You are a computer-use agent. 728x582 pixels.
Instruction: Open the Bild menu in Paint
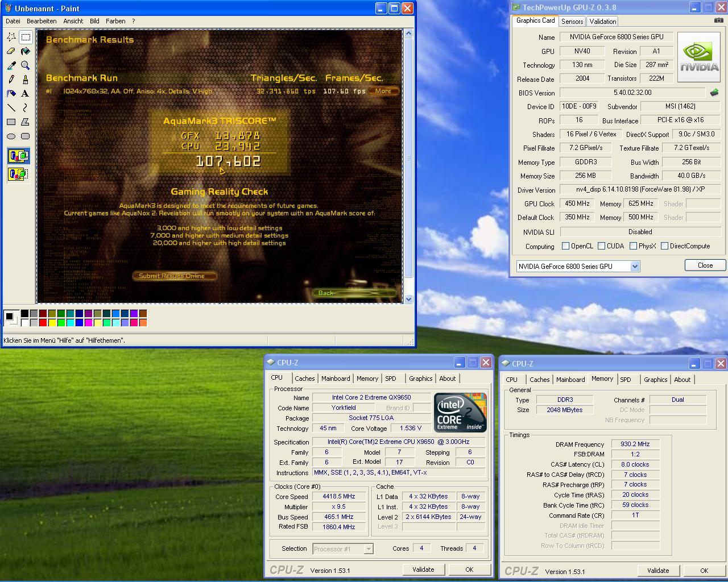(94, 21)
